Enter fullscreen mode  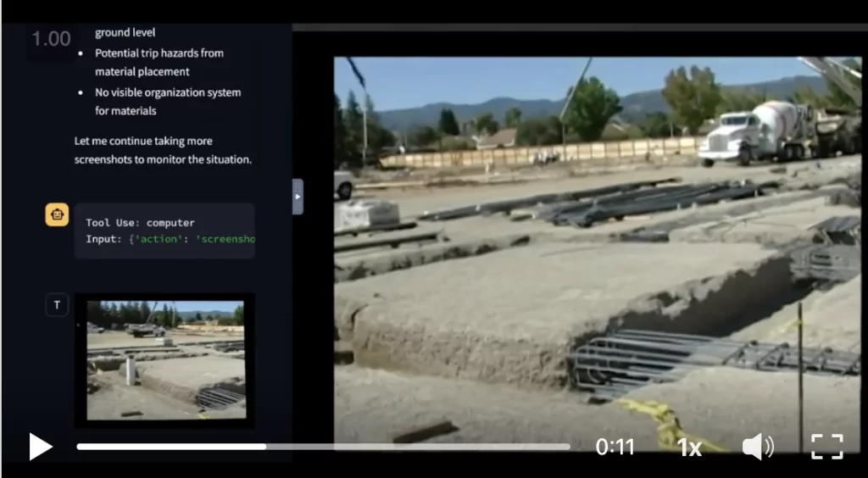tap(826, 447)
